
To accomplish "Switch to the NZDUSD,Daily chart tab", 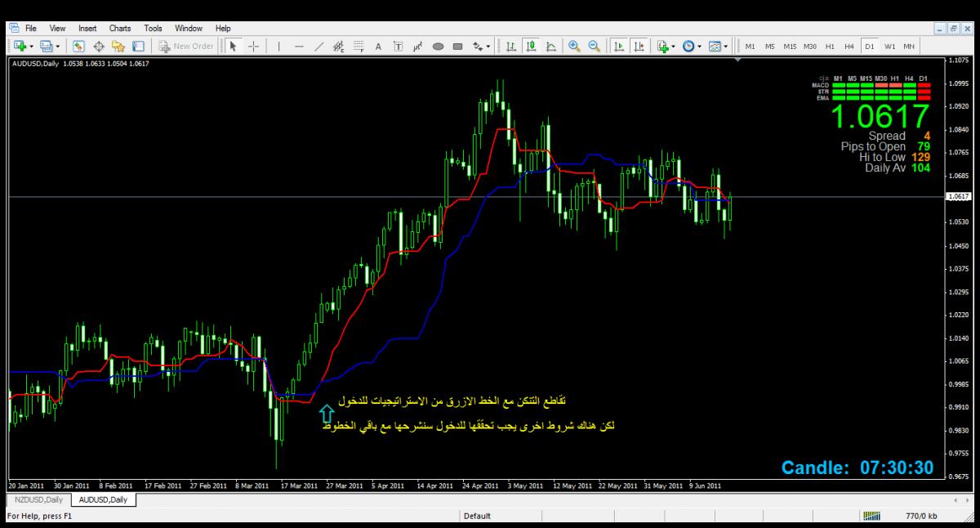I will pyautogui.click(x=38, y=499).
